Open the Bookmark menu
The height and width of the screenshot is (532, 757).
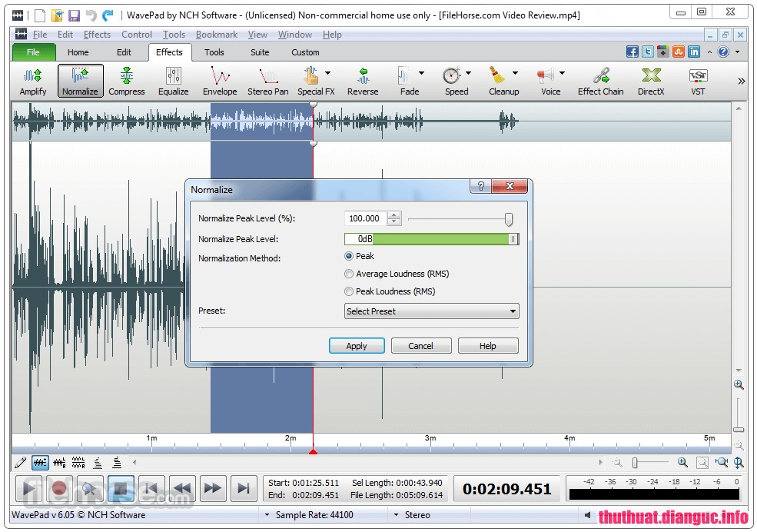tap(217, 35)
